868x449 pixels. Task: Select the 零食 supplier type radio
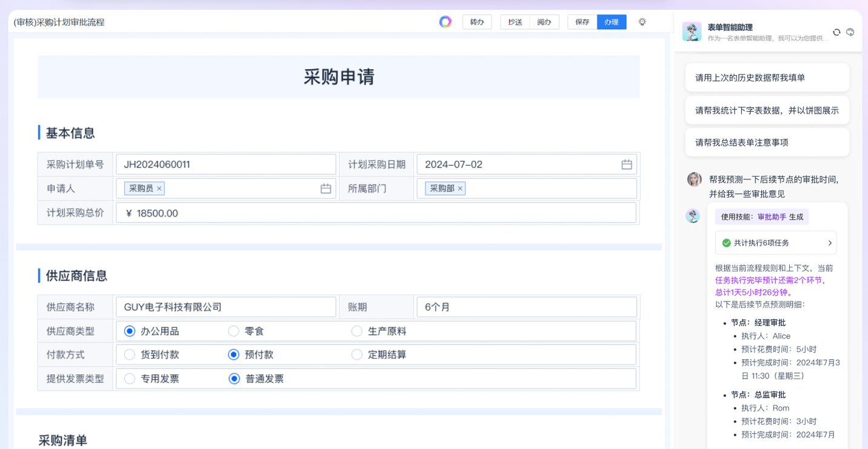(233, 331)
